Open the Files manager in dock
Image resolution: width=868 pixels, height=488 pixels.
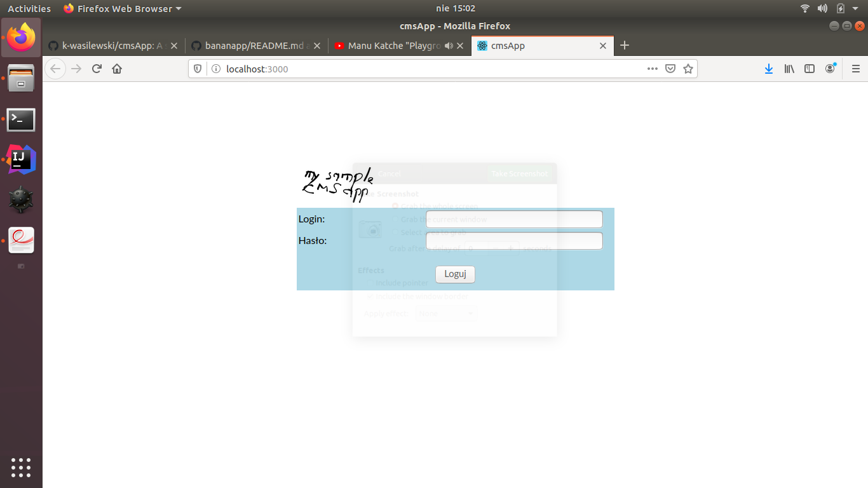[x=22, y=78]
